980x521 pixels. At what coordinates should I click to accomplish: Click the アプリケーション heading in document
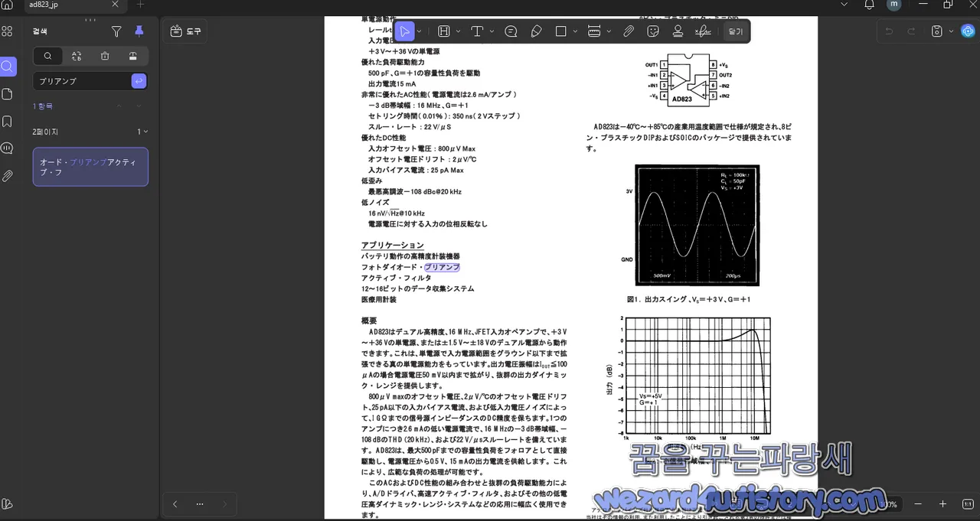click(392, 245)
